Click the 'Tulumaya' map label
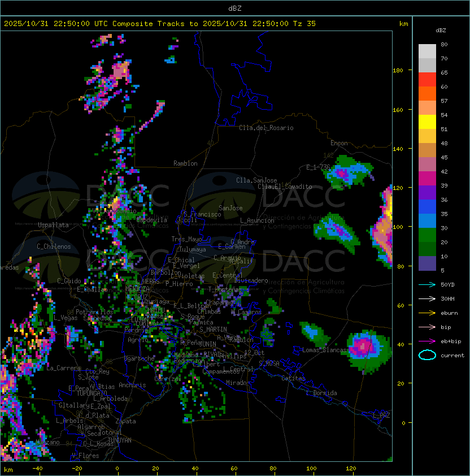Viewport: 470px width, 476px height. pos(193,249)
